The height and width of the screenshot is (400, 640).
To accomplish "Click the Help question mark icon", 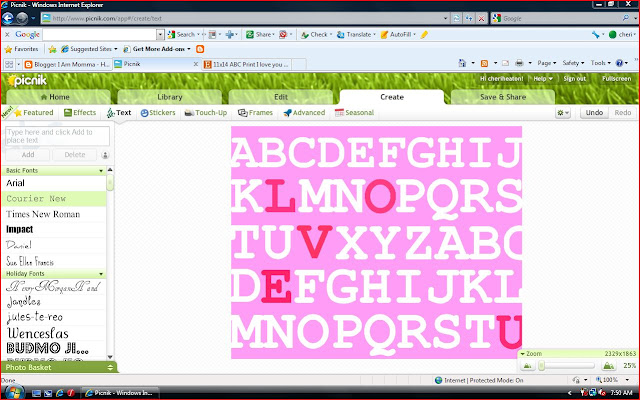I will 619,63.
